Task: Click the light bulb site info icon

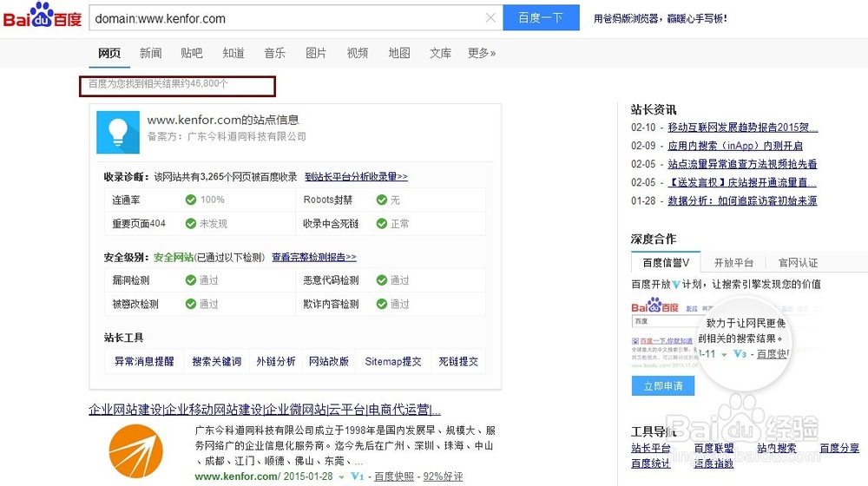Action: 118,132
